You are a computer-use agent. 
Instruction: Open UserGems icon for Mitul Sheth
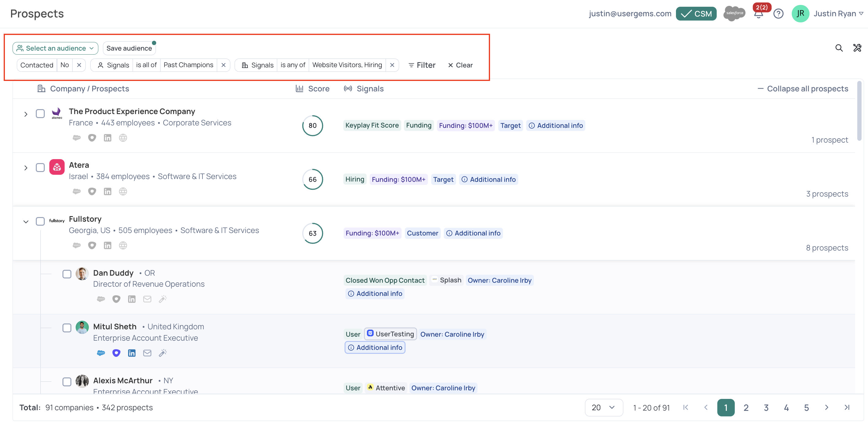[x=116, y=353]
